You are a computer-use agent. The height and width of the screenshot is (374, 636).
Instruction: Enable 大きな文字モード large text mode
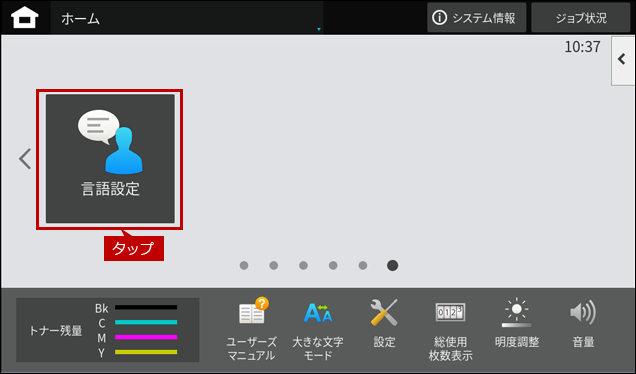pyautogui.click(x=318, y=329)
